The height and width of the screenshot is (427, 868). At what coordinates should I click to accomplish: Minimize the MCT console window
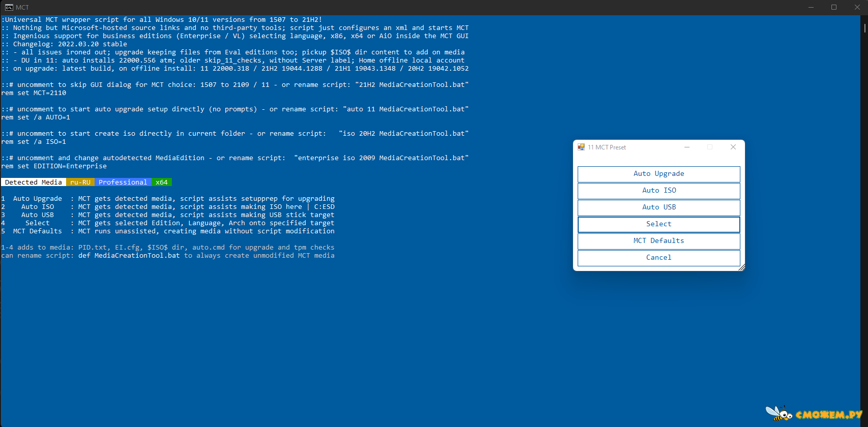[x=811, y=7]
